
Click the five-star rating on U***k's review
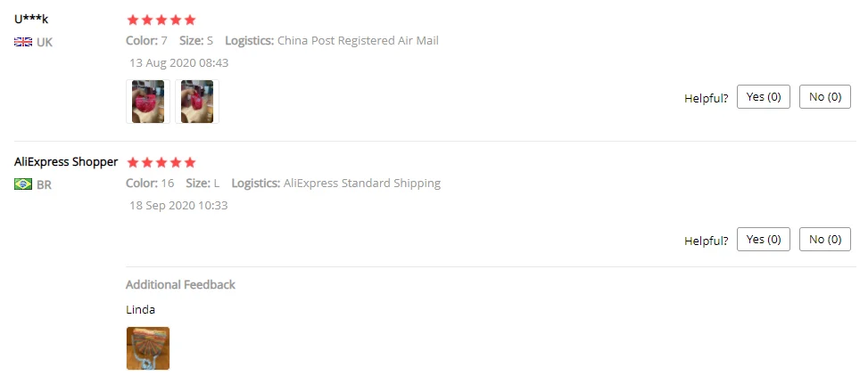(x=161, y=20)
